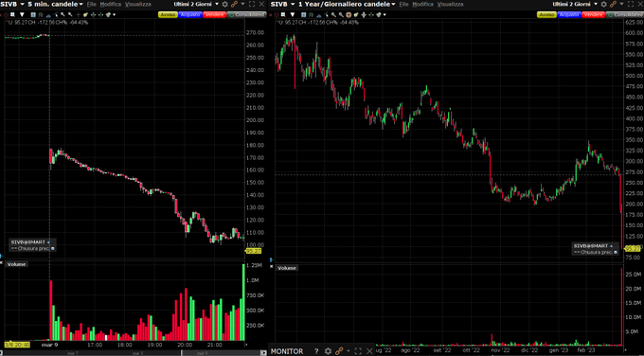The height and width of the screenshot is (356, 644).
Task: Open the arrow menu ending the 5-minute chart toolbar
Action: tap(115, 15)
